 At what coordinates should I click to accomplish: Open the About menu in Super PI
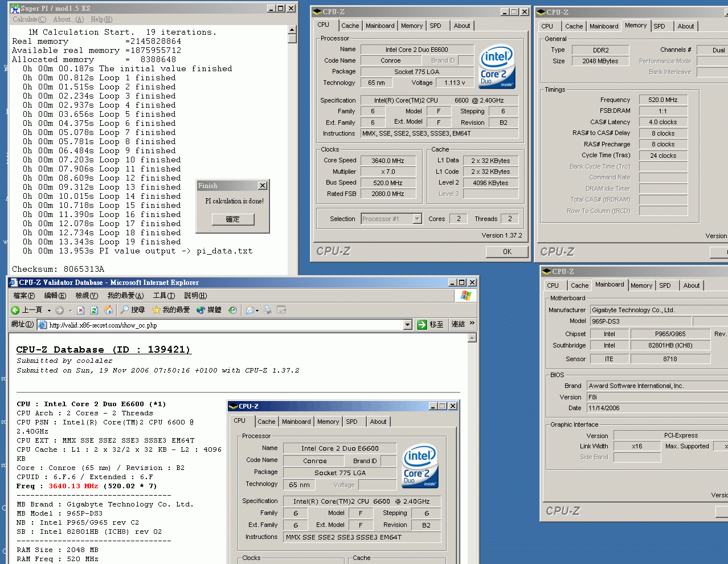click(x=68, y=19)
